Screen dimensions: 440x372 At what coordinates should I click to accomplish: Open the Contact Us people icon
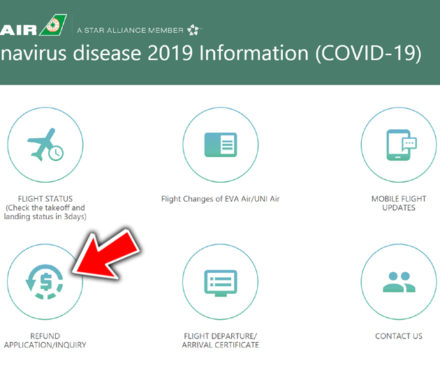[x=399, y=282]
